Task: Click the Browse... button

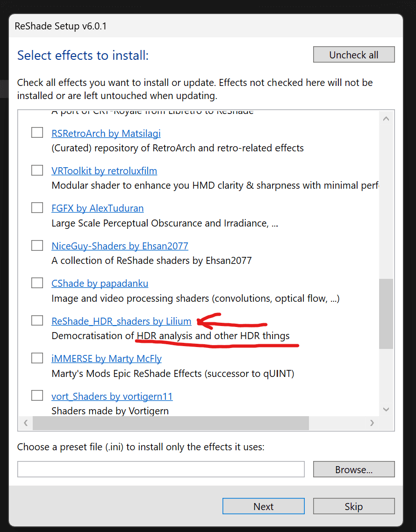Action: click(353, 469)
